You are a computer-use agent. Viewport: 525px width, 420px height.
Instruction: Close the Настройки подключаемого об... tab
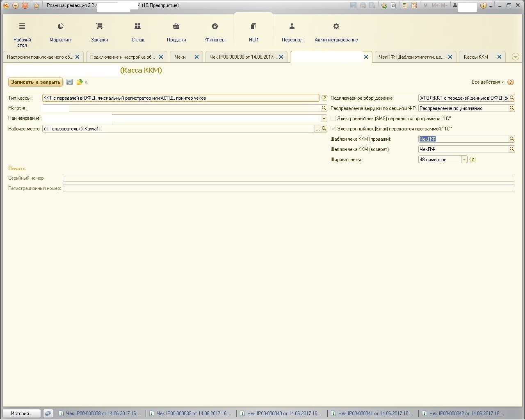(x=77, y=57)
